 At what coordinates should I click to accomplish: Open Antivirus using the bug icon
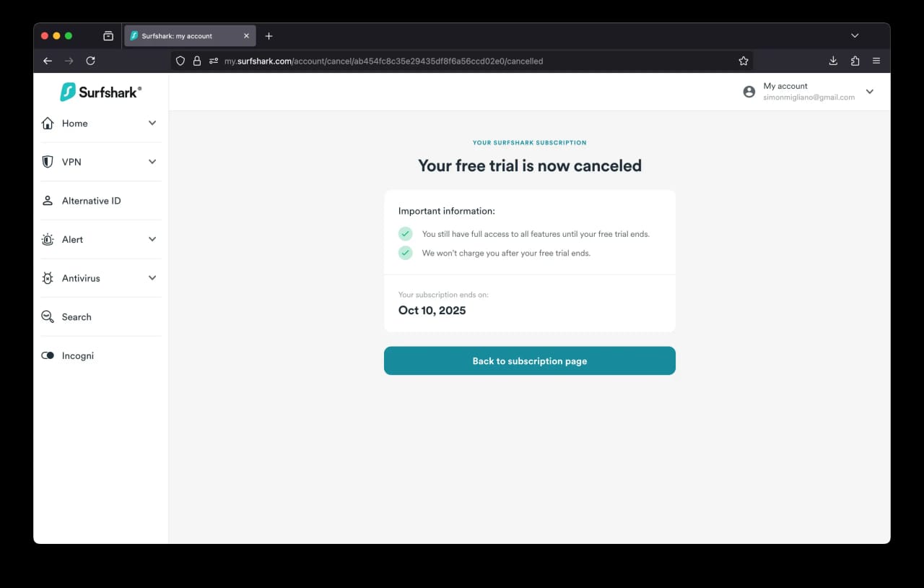pos(48,277)
